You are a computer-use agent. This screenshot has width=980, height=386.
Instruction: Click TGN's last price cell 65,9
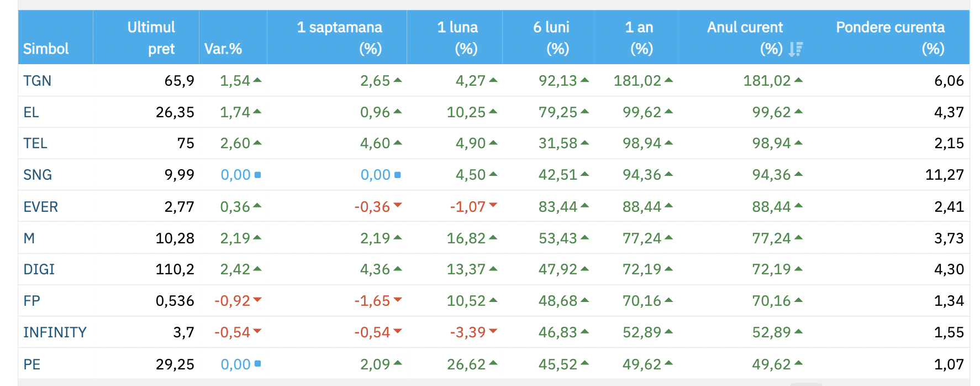179,81
